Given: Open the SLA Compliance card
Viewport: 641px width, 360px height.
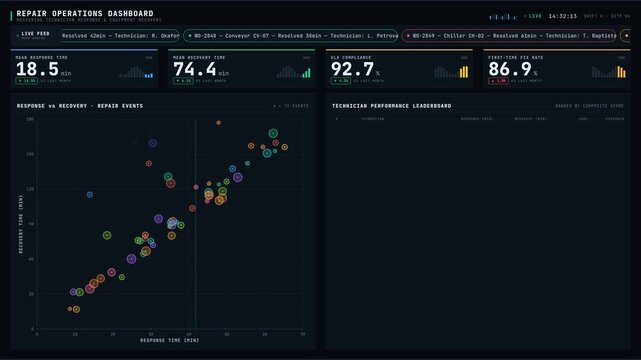Looking at the screenshot, I should (399, 69).
